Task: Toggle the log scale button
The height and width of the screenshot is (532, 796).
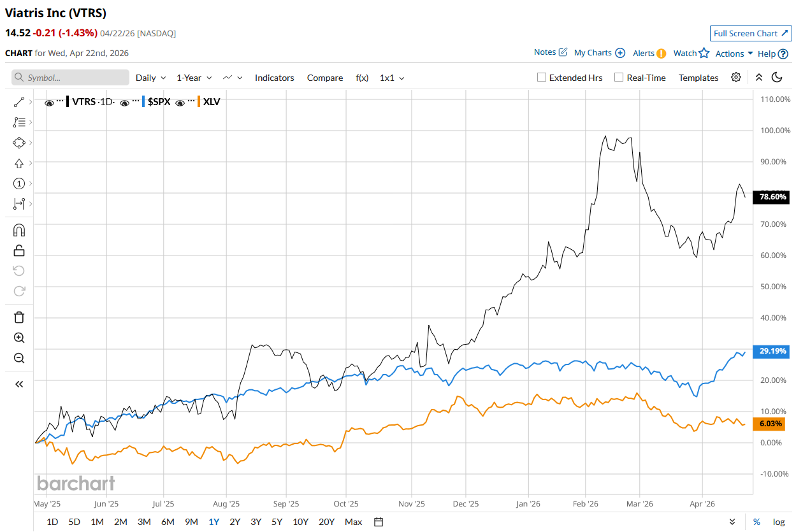Action: [x=779, y=522]
